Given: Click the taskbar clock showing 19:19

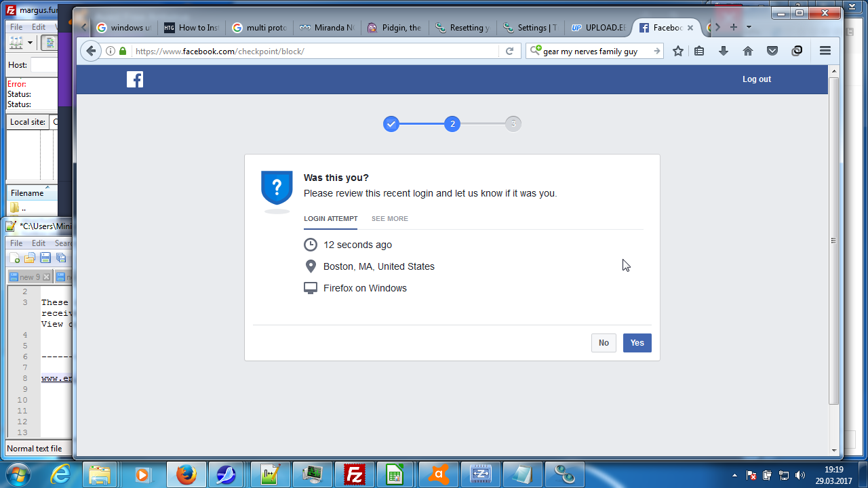Looking at the screenshot, I should (833, 474).
